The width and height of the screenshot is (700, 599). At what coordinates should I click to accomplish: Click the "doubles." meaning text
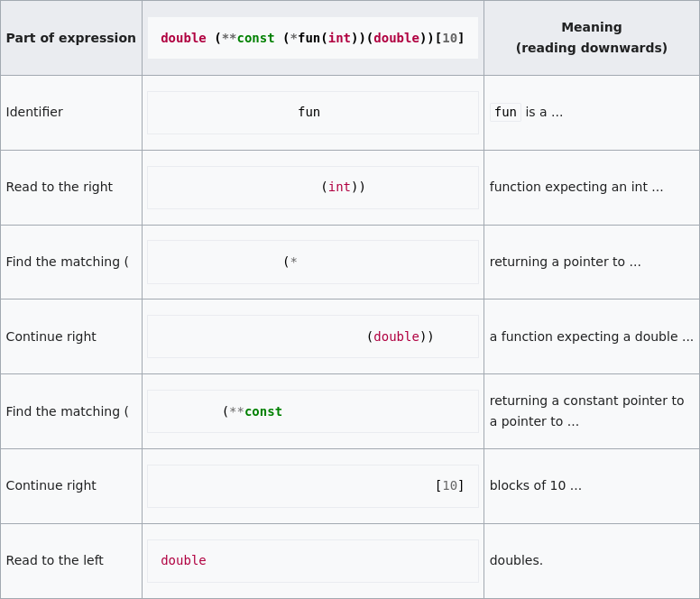click(x=516, y=560)
